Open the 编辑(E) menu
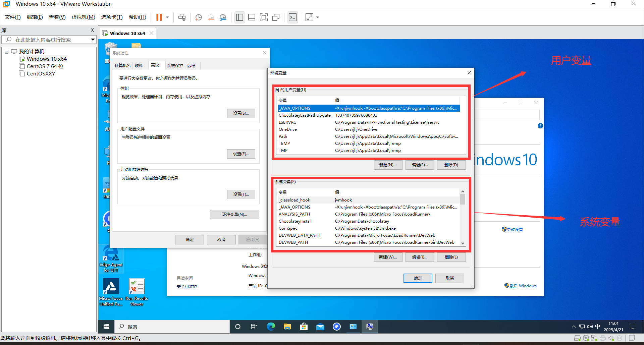644x345 pixels. tap(35, 17)
